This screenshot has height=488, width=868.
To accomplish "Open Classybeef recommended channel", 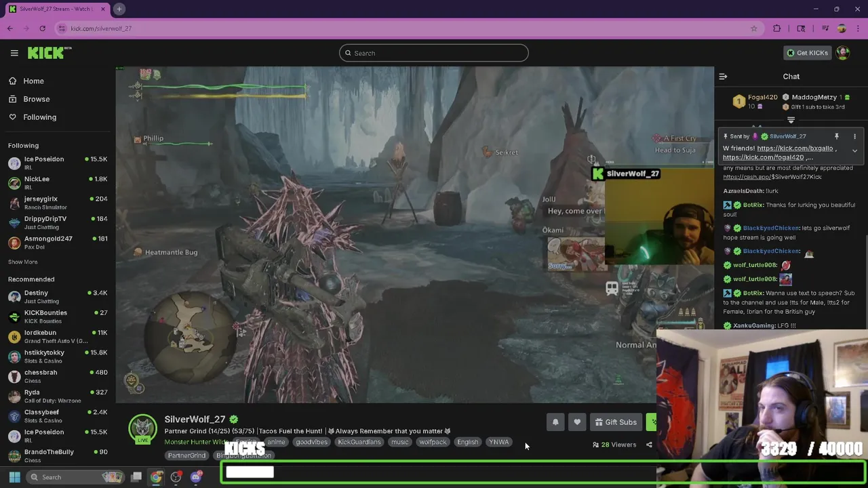I will [x=58, y=415].
